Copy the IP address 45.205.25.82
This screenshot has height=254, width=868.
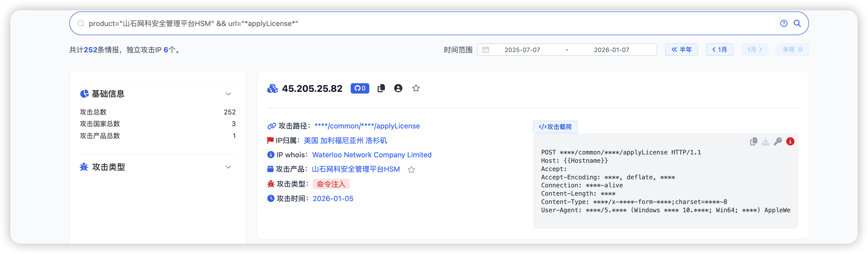[x=381, y=88]
